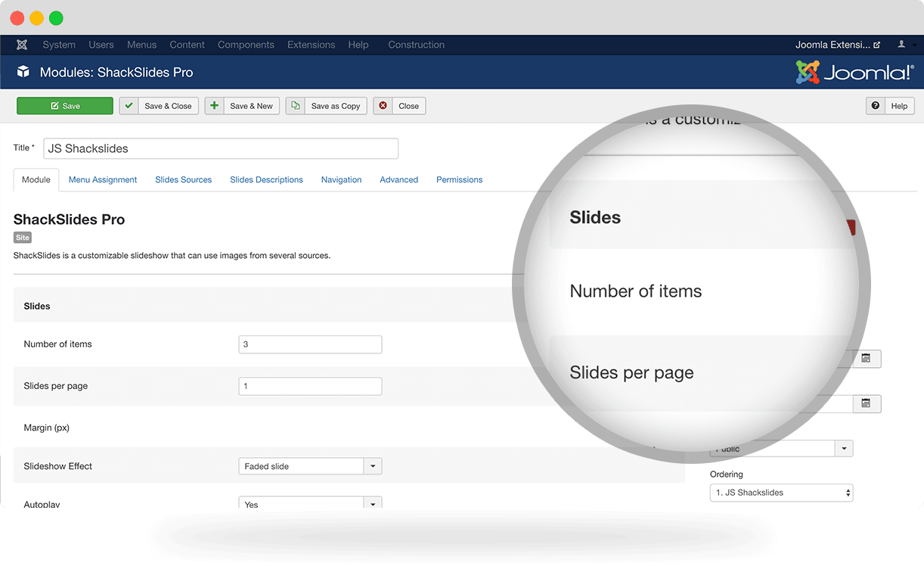924x566 pixels.
Task: Click the green check icon on Save & Close
Action: [x=129, y=106]
